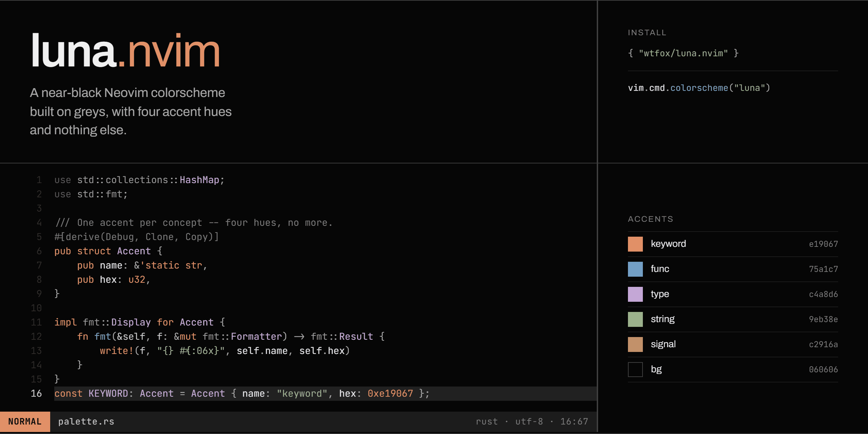Click the "use std::fmt;" code line
The width and height of the screenshot is (868, 434).
91,194
